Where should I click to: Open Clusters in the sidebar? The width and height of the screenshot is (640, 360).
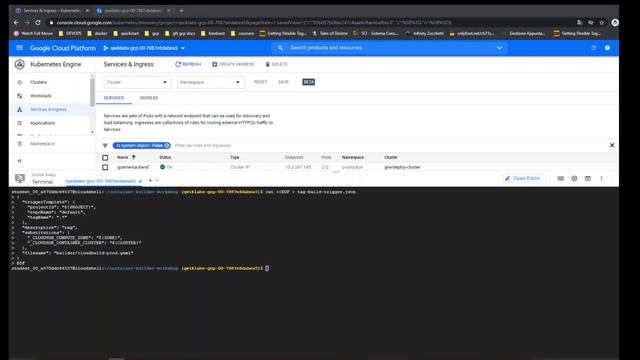38,82
